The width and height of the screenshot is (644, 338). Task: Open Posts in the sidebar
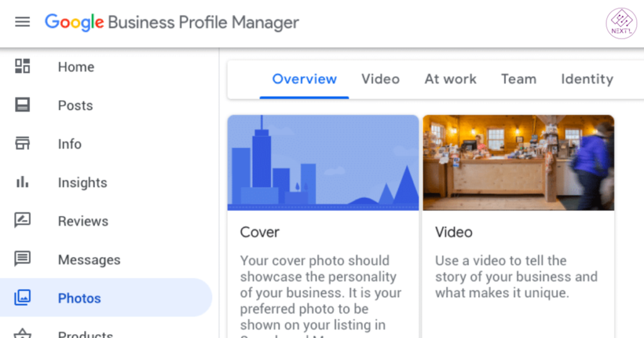click(75, 106)
